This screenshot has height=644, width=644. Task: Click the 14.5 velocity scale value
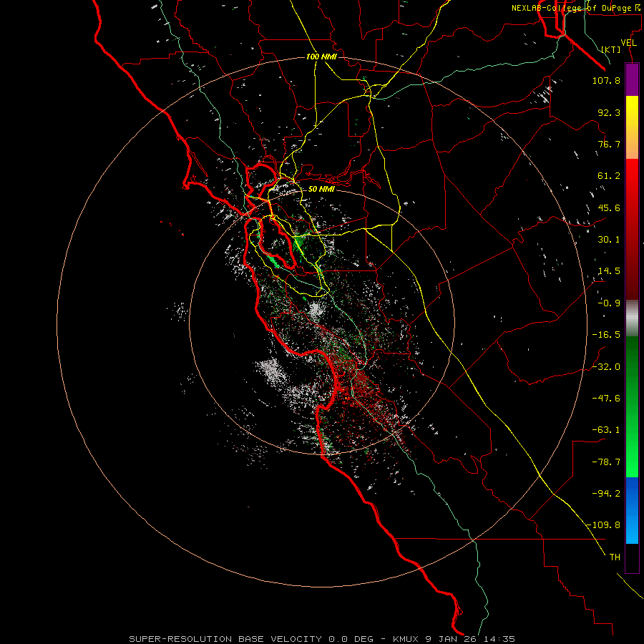[x=609, y=271]
